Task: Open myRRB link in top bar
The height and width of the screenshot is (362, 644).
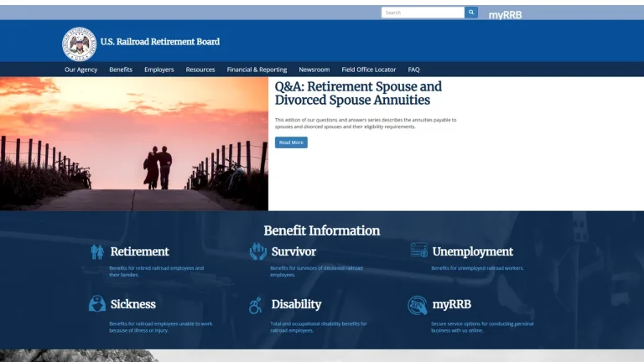Action: [x=505, y=15]
